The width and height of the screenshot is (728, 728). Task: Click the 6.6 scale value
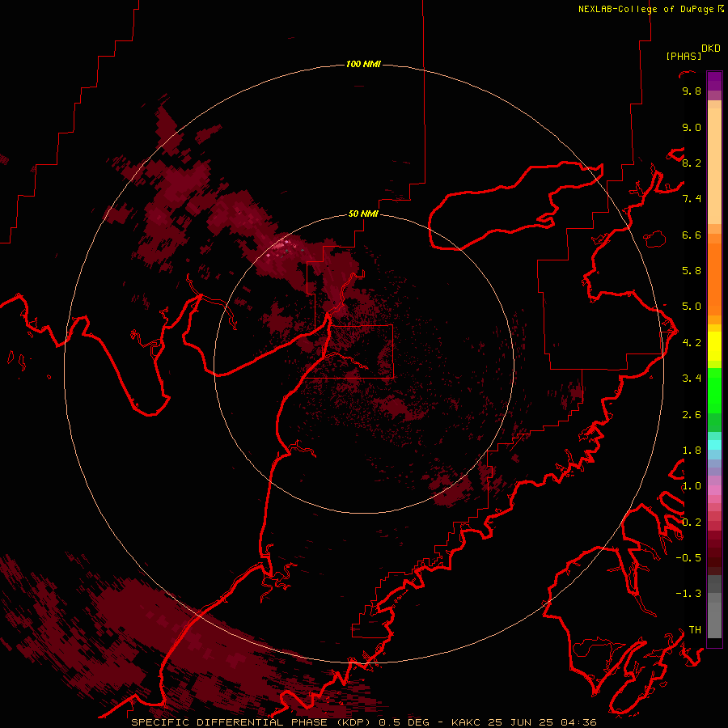coord(692,235)
